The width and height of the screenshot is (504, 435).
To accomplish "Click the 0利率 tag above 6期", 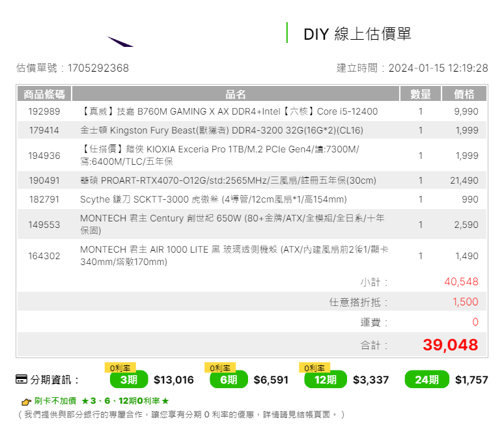I will point(220,368).
